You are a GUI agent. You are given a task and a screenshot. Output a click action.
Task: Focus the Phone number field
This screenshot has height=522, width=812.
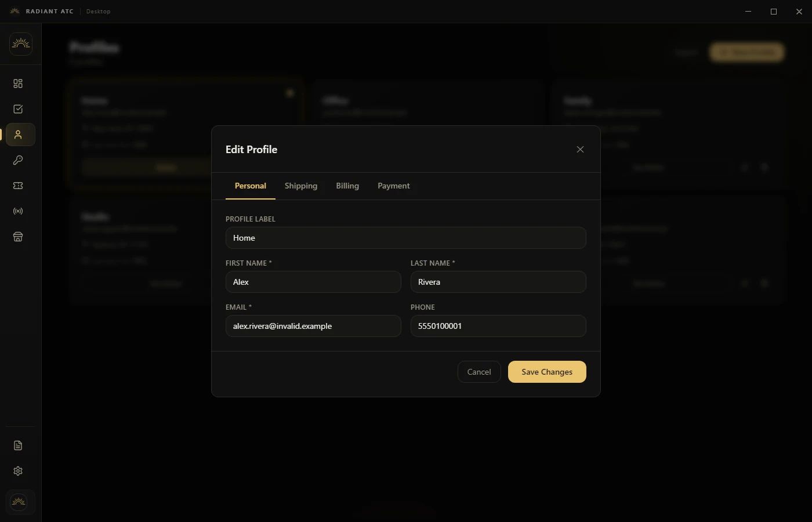[498, 326]
